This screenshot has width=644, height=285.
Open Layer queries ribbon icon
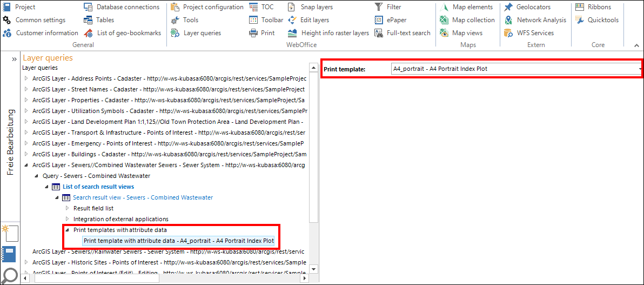click(x=175, y=33)
